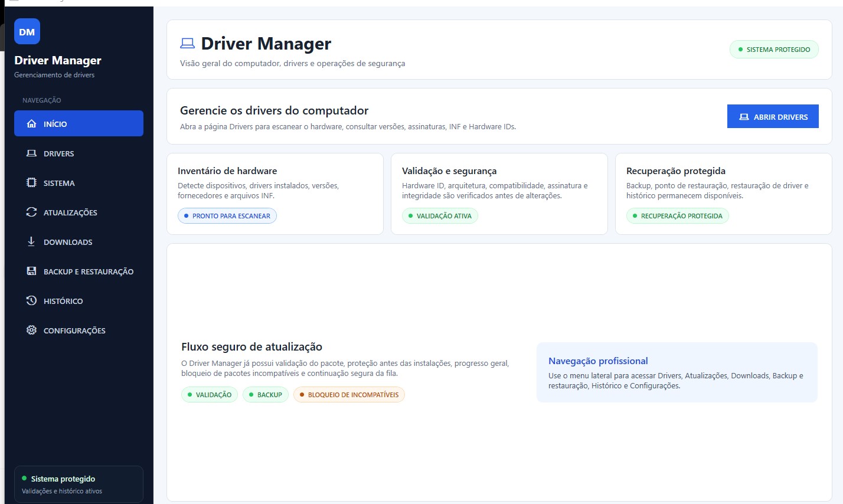The image size is (843, 504).
Task: Click the gear icon beside Configurações
Action: click(x=32, y=330)
